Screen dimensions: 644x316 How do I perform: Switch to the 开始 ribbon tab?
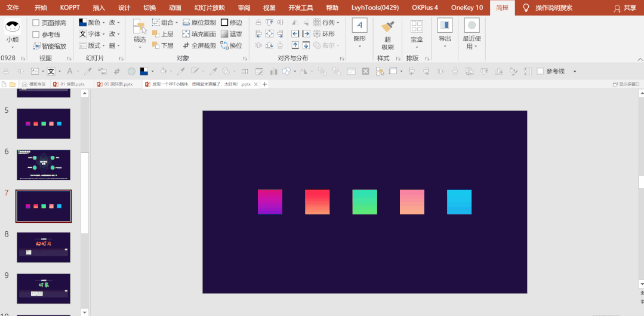pyautogui.click(x=41, y=8)
